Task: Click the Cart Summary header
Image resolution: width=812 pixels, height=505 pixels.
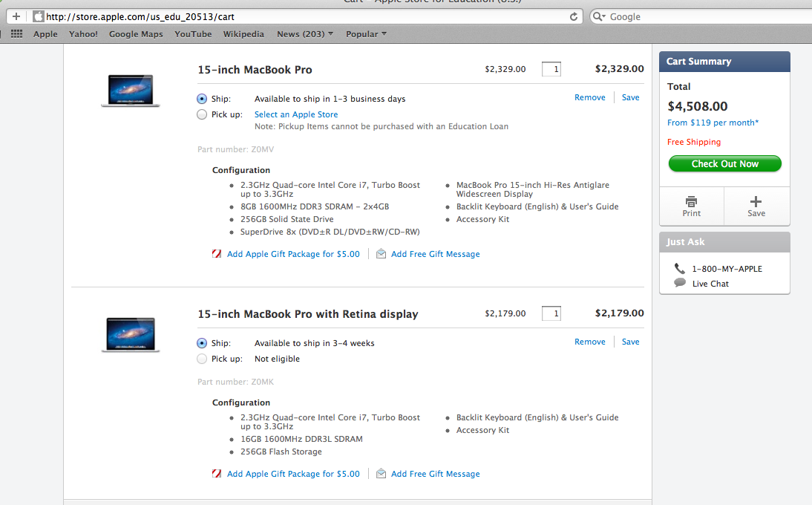Action: 724,62
